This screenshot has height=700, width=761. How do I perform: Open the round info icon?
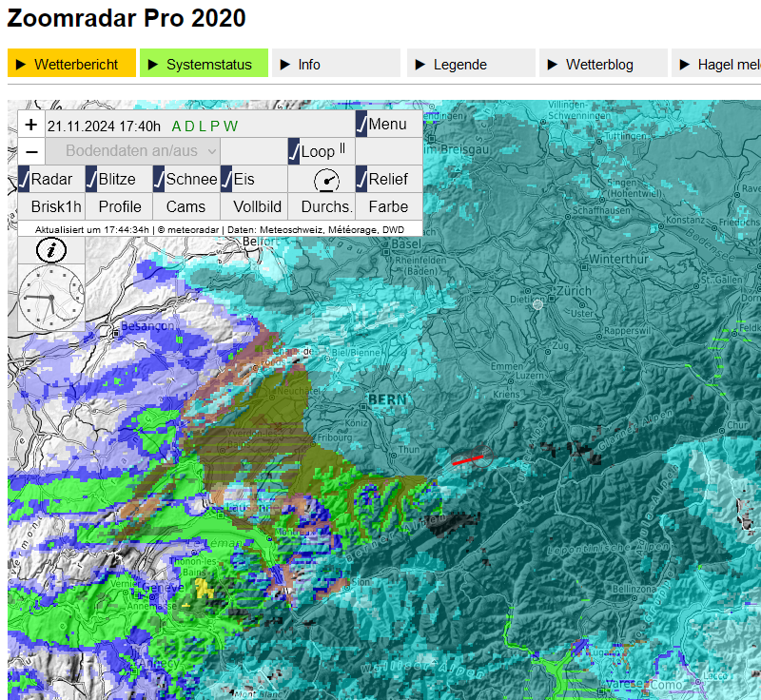[x=51, y=251]
